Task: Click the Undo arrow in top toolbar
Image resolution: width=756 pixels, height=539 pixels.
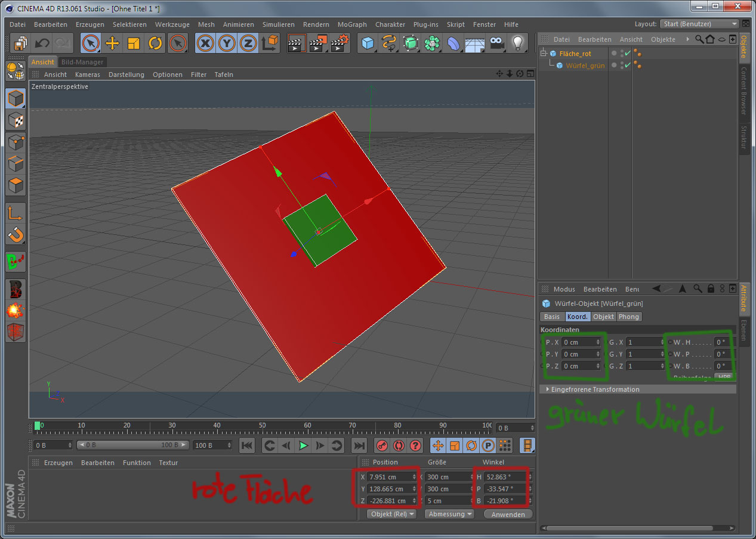Action: click(41, 43)
